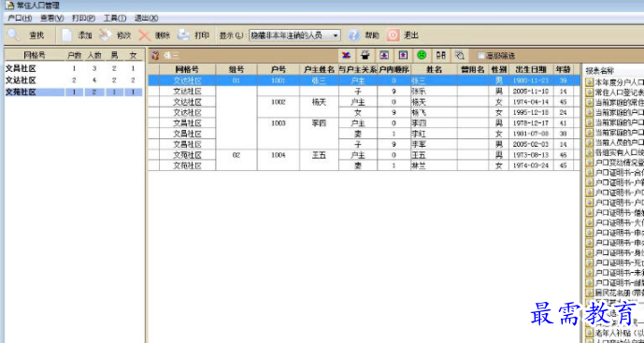Open 帮助 via the question mark icon
The image size is (644, 343).
tap(353, 36)
